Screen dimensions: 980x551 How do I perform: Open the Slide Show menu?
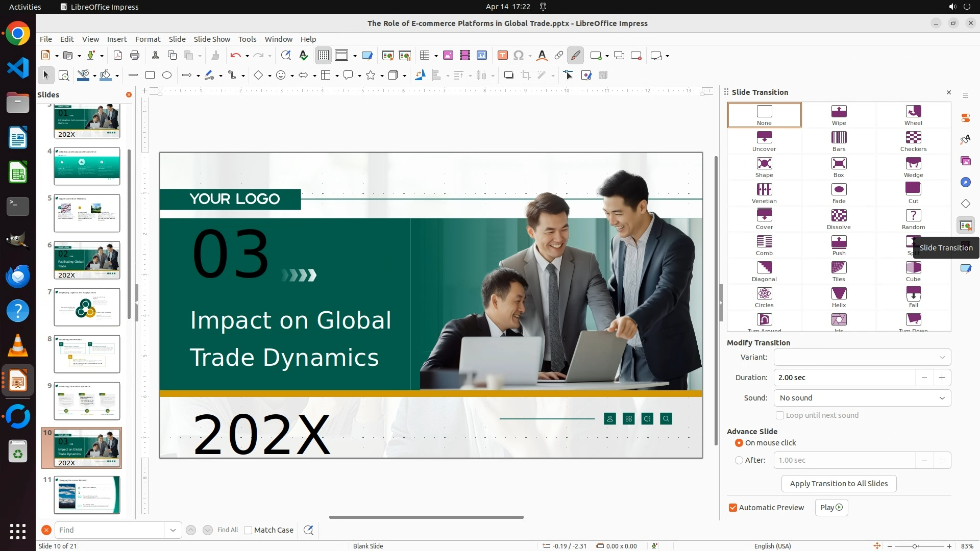pos(212,39)
